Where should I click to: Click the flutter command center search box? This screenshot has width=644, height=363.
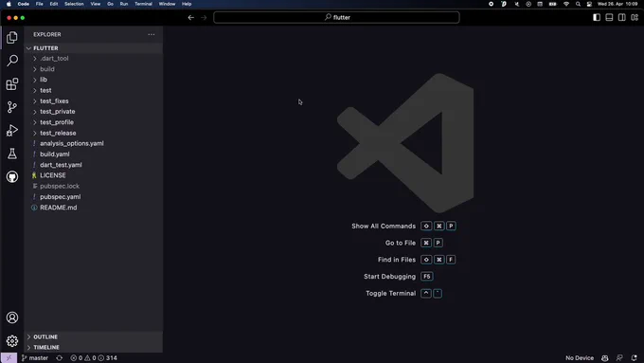coord(336,18)
